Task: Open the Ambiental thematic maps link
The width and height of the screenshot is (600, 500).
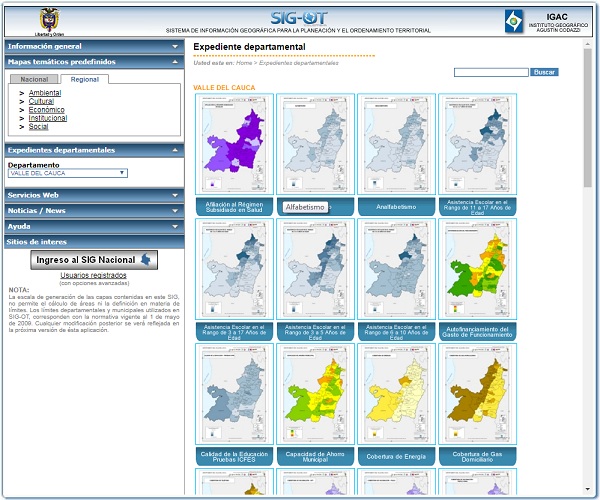Action: (x=45, y=93)
